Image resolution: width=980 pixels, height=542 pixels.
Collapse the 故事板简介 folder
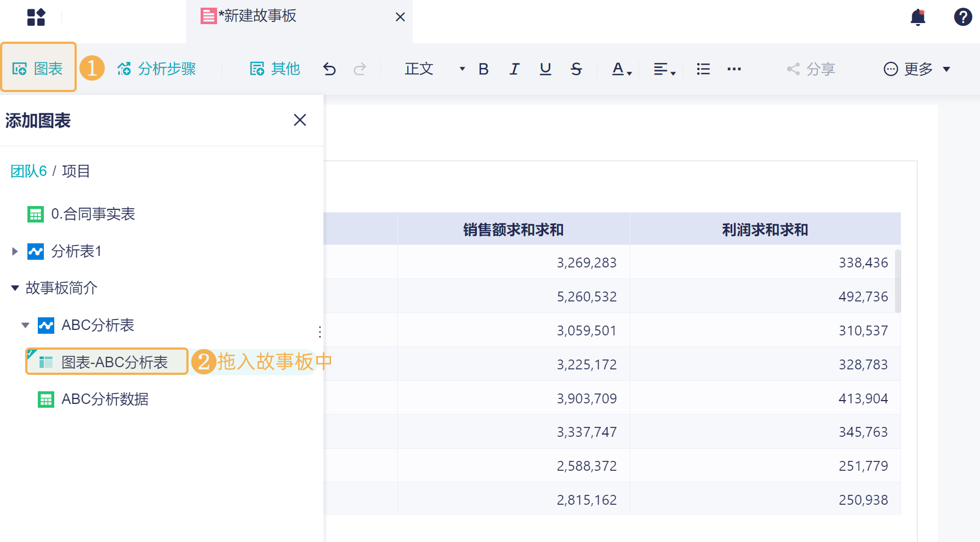pyautogui.click(x=15, y=288)
